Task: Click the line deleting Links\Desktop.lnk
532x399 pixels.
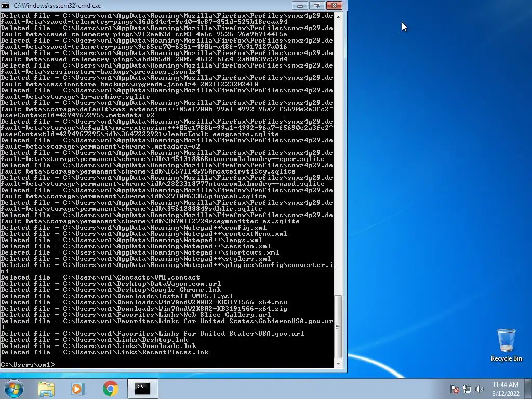Action: [x=95, y=340]
